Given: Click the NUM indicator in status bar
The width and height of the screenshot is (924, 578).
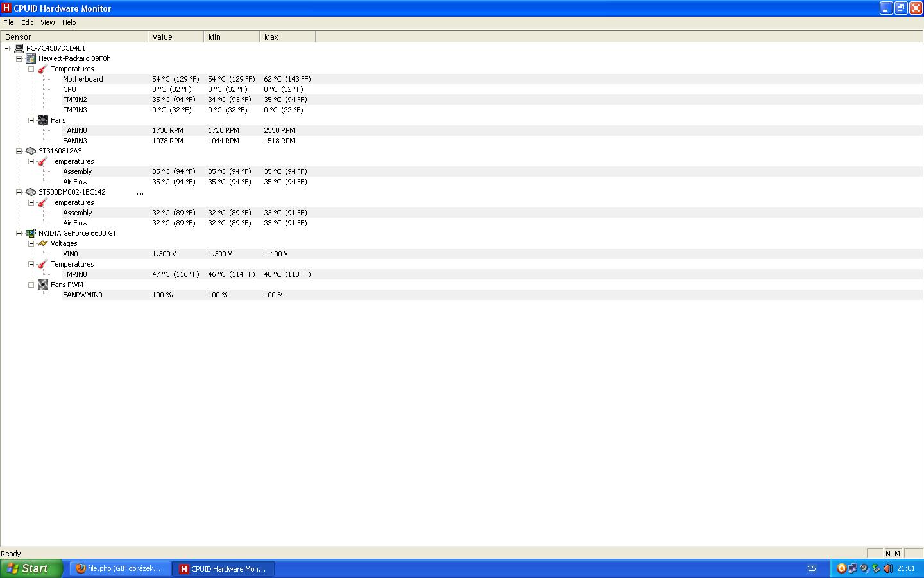Looking at the screenshot, I should pos(893,554).
